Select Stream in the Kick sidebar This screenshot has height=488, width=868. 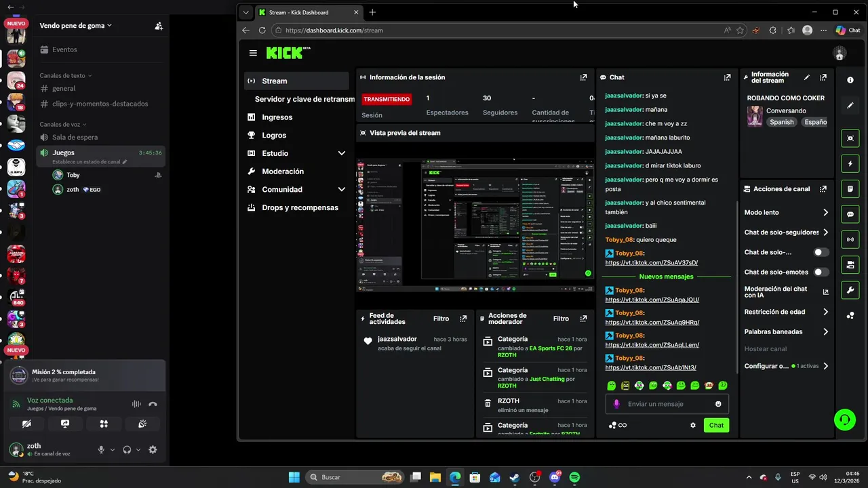click(297, 81)
